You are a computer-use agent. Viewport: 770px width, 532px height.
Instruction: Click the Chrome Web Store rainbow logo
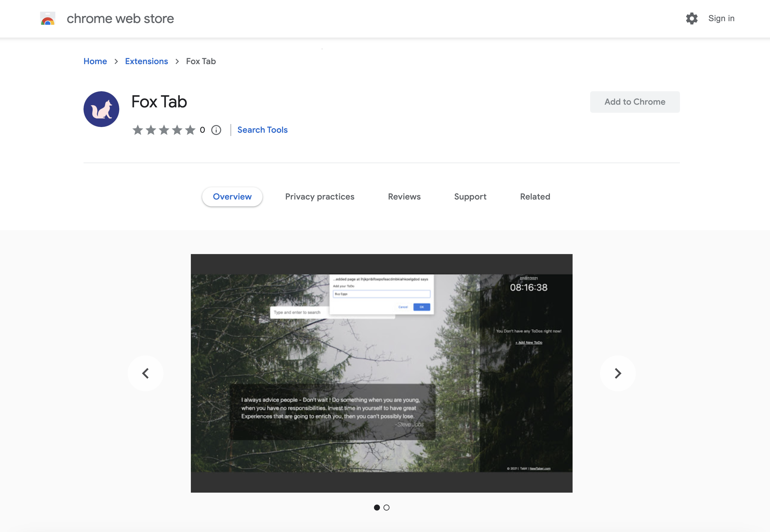pyautogui.click(x=48, y=19)
